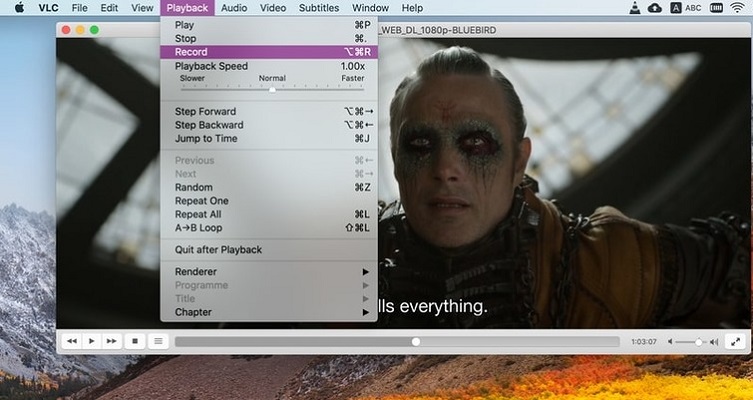Screen dimensions: 753x400
Task: Click the green zoom window button
Action: tap(95, 30)
